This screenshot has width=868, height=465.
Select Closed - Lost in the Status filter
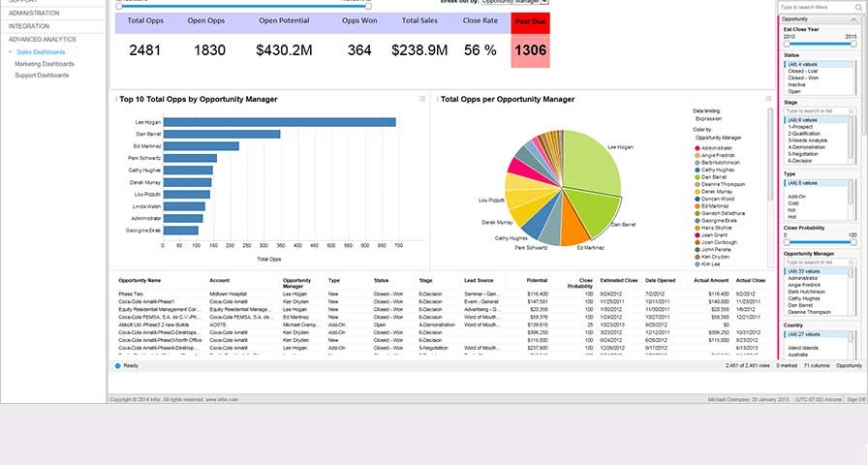pyautogui.click(x=803, y=72)
